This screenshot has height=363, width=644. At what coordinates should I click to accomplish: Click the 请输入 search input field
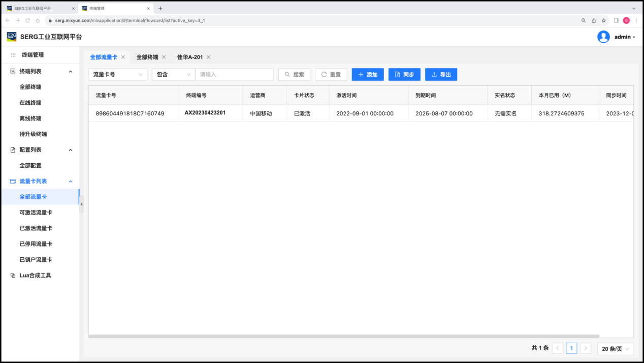[234, 75]
